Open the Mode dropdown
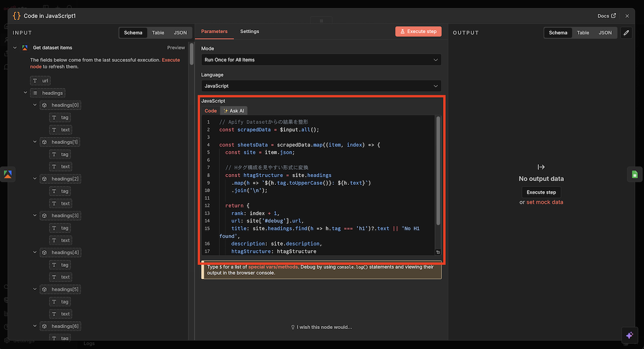Screen dimensions: 644x349 pyautogui.click(x=321, y=60)
